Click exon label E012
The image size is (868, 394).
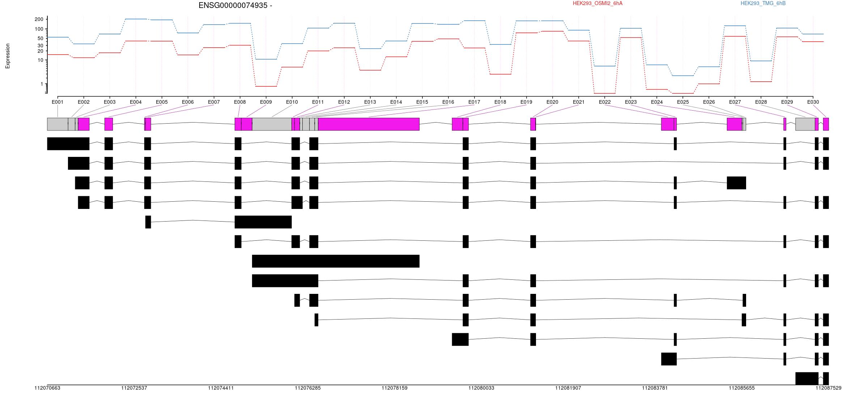coord(344,102)
